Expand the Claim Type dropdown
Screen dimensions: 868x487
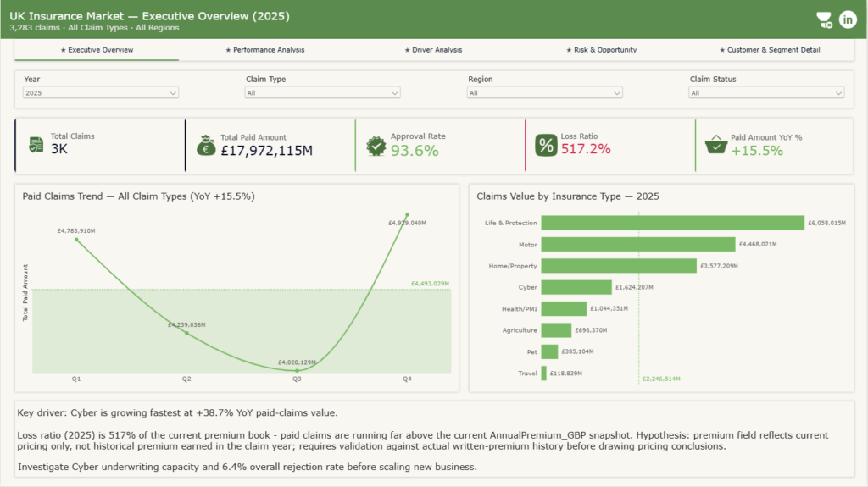[x=322, y=93]
